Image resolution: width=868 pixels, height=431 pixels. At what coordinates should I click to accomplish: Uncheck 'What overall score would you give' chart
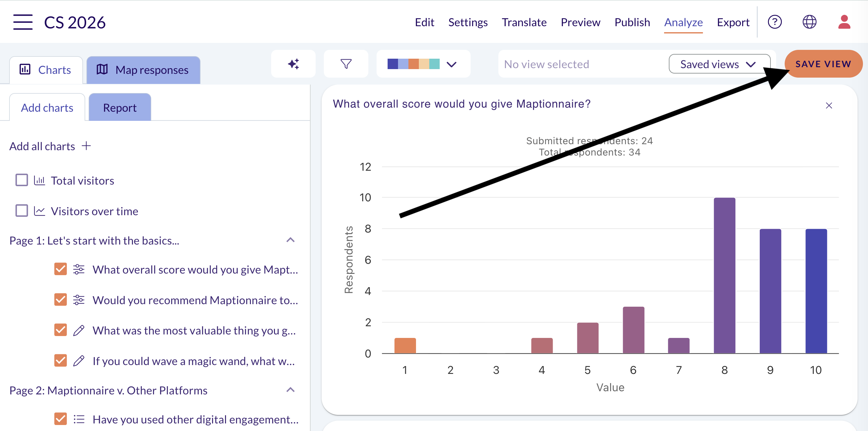tap(61, 269)
